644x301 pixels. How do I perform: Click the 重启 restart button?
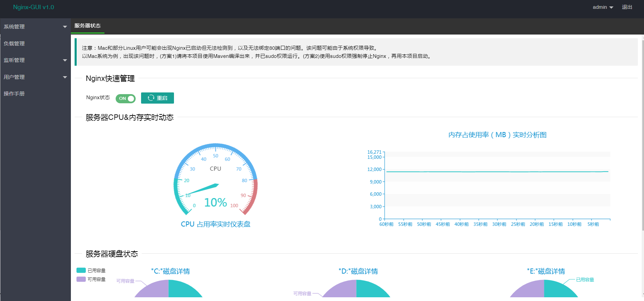pyautogui.click(x=157, y=98)
